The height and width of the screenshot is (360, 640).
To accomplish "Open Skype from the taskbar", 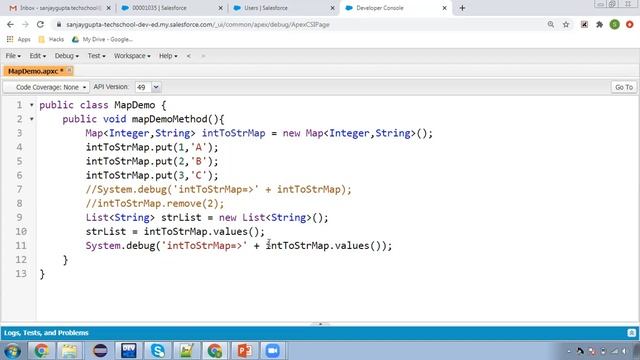I will click(x=158, y=351).
